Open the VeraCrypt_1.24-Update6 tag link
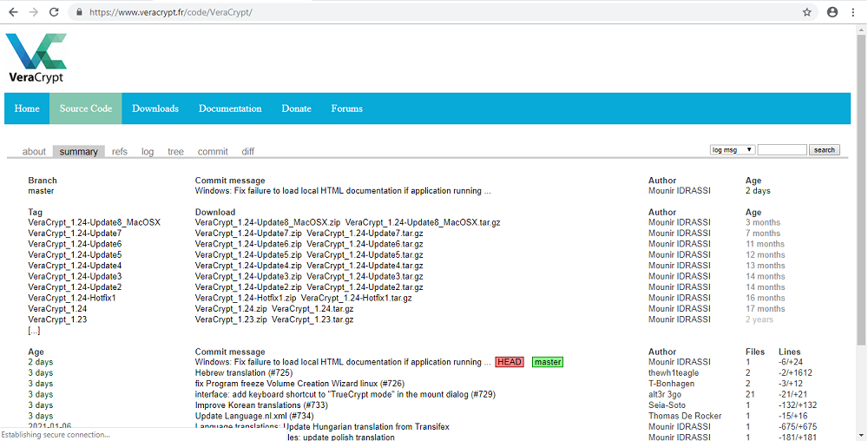The height and width of the screenshot is (441, 868). click(75, 244)
